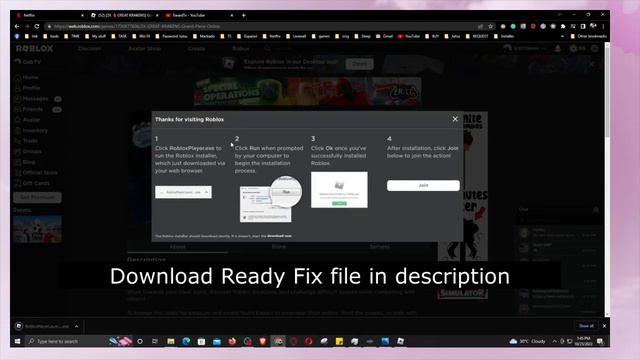This screenshot has height=360, width=640.
Task: Open Groups in Roblox sidebar
Action: 28,151
